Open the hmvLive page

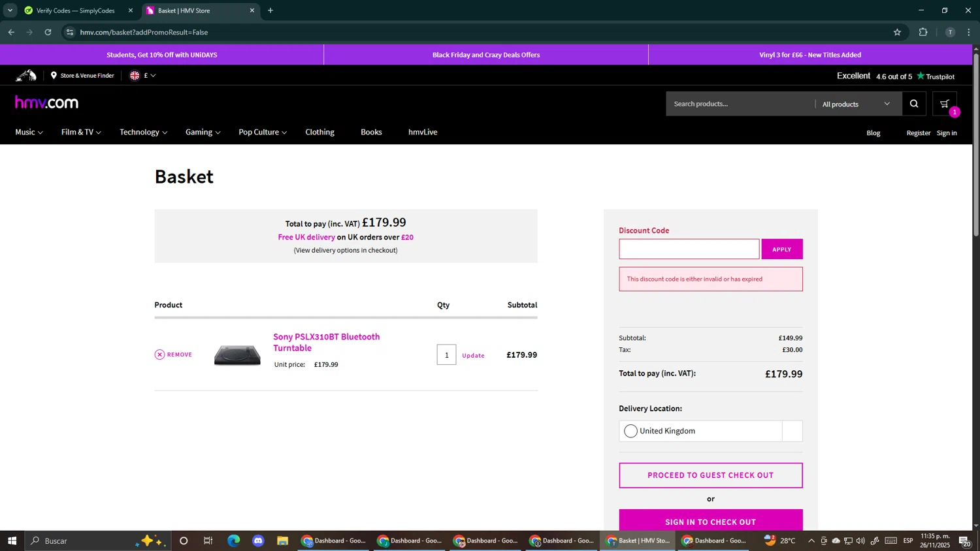pos(423,132)
